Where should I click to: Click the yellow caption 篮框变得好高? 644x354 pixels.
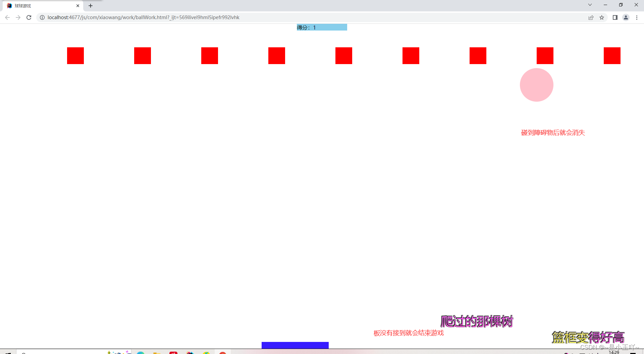[588, 337]
